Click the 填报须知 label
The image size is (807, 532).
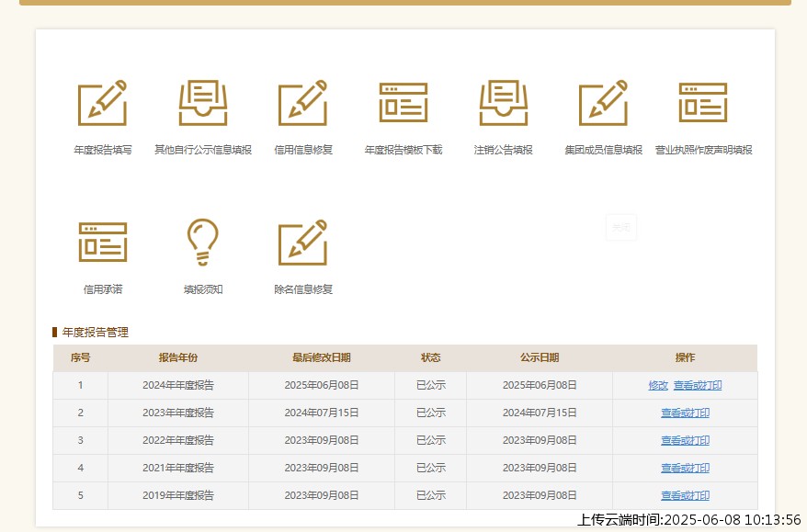[203, 289]
